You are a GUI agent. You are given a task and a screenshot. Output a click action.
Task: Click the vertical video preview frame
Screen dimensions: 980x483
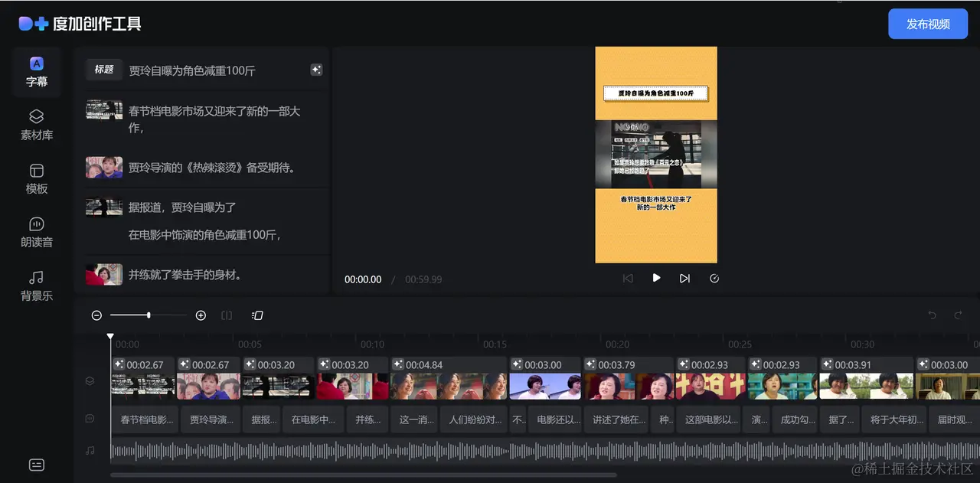click(x=656, y=155)
